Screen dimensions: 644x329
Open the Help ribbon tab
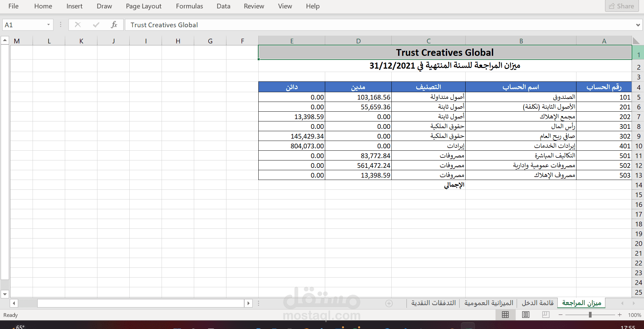312,6
